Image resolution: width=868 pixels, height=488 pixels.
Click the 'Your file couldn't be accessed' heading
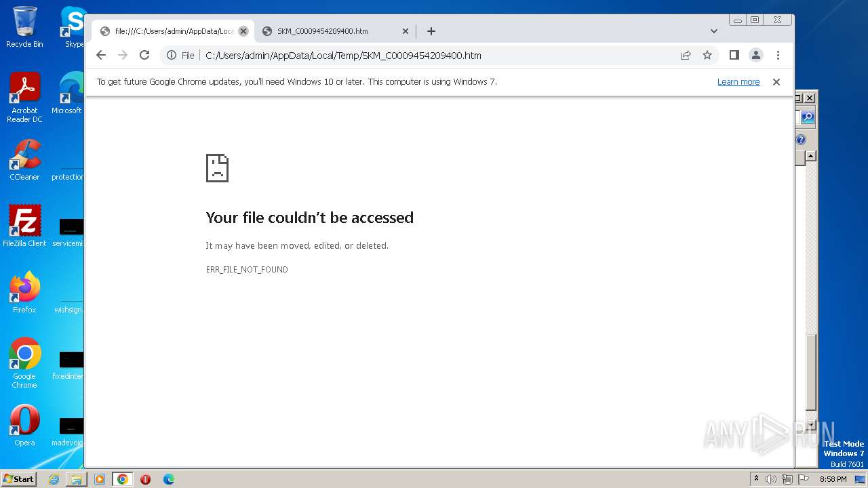(x=309, y=218)
